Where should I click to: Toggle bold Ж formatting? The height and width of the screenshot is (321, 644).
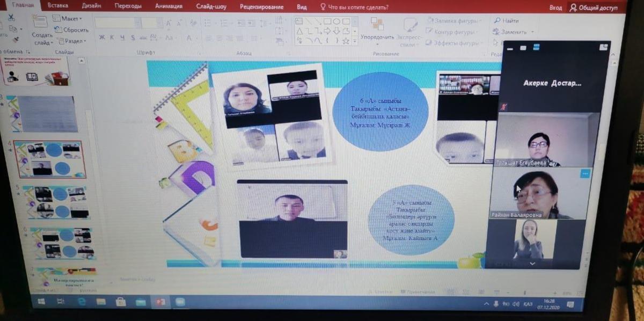102,38
